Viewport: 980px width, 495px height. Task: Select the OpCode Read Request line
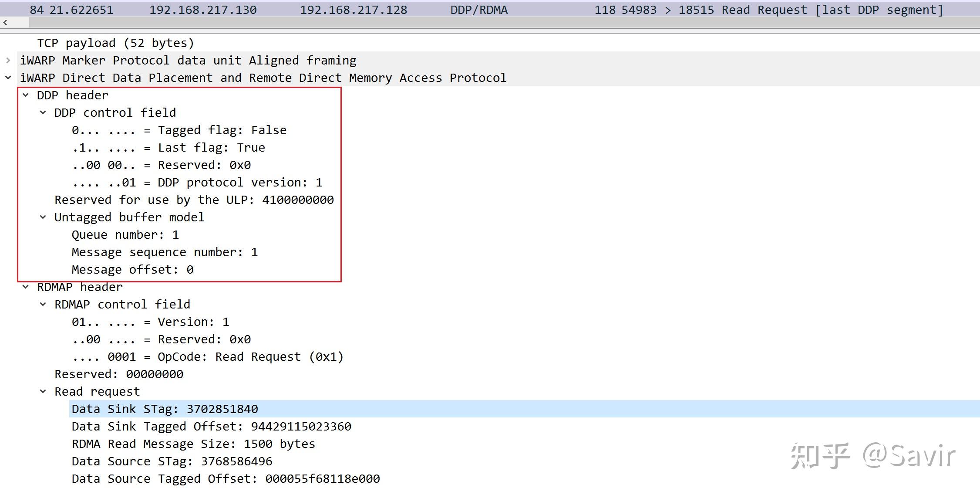coord(207,357)
